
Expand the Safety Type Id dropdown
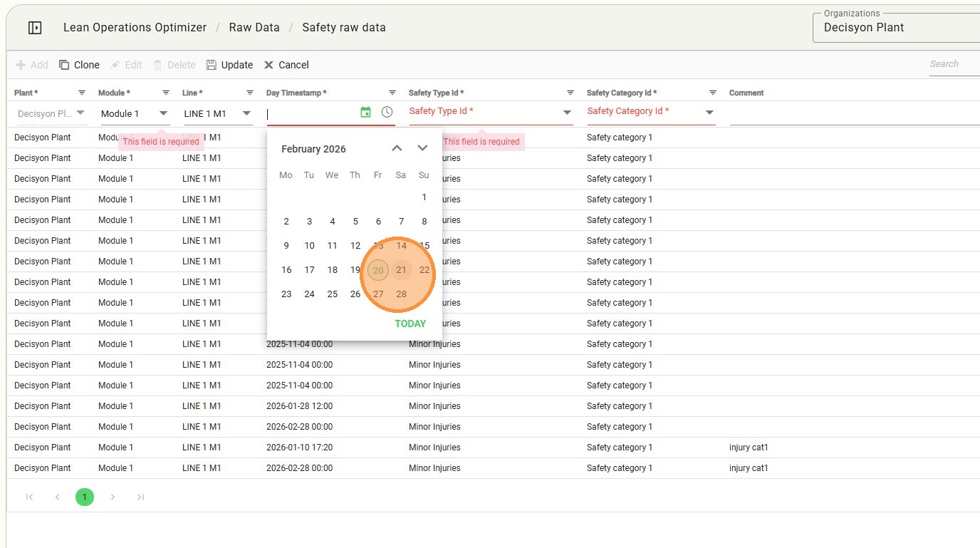coord(567,113)
